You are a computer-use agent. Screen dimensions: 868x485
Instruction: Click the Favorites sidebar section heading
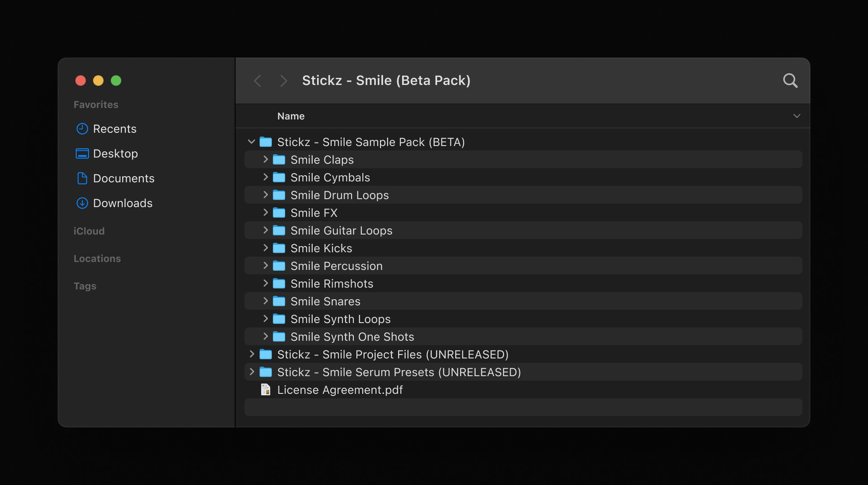coord(96,104)
